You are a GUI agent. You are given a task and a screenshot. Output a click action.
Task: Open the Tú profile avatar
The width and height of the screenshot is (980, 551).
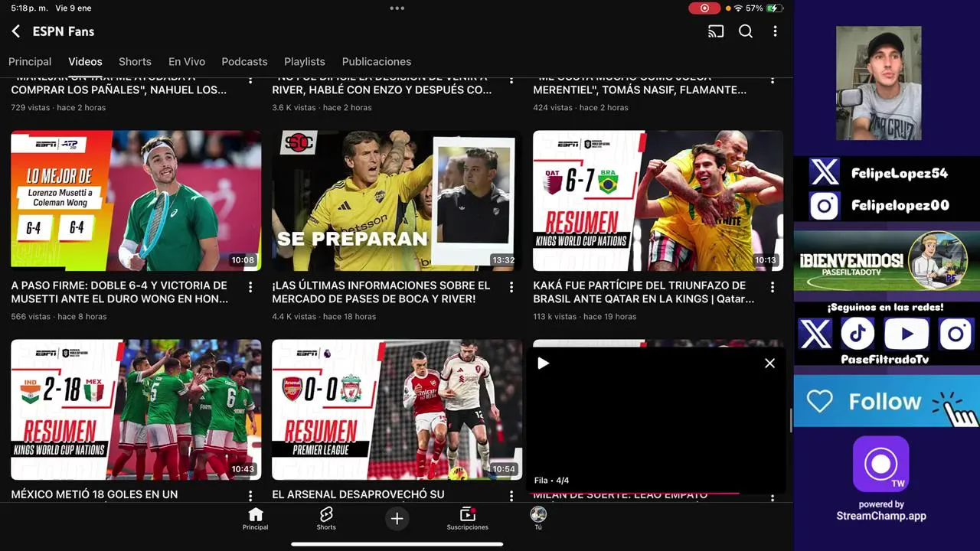538,519
